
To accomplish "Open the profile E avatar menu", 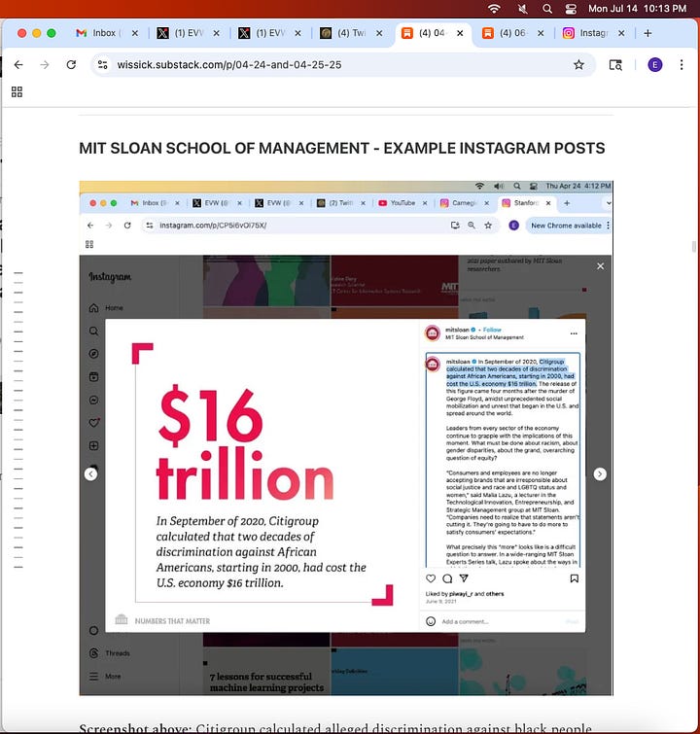I will tap(654, 64).
